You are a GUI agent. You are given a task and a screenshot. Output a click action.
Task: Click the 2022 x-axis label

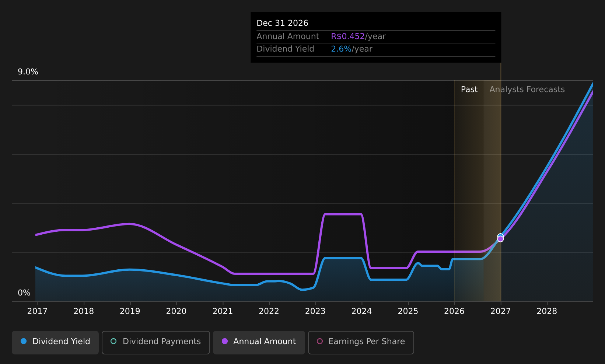(269, 311)
